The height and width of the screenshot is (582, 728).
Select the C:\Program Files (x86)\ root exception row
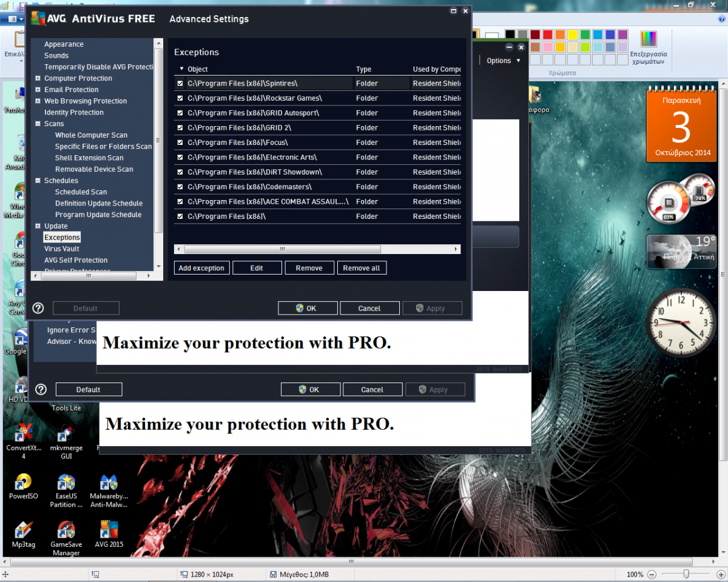tap(317, 216)
